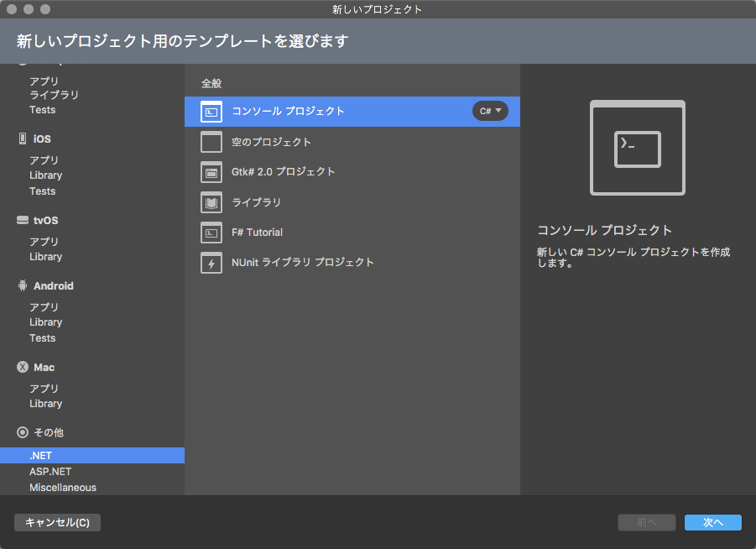Select Library under tvOS
This screenshot has height=549, width=756.
pyautogui.click(x=46, y=257)
